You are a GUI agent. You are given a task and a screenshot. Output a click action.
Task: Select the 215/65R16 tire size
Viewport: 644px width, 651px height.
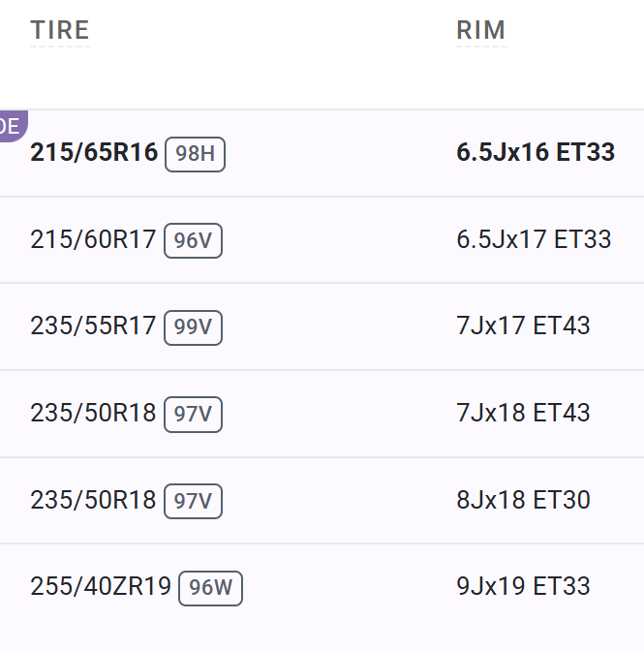(94, 153)
